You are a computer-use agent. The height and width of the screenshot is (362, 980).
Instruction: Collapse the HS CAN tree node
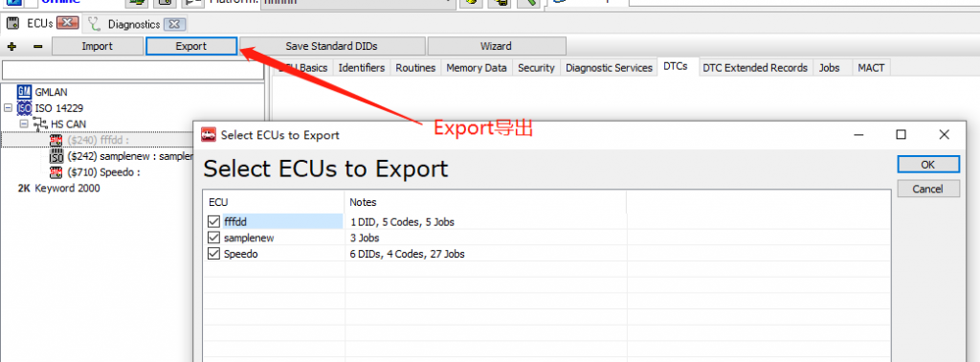[x=24, y=124]
